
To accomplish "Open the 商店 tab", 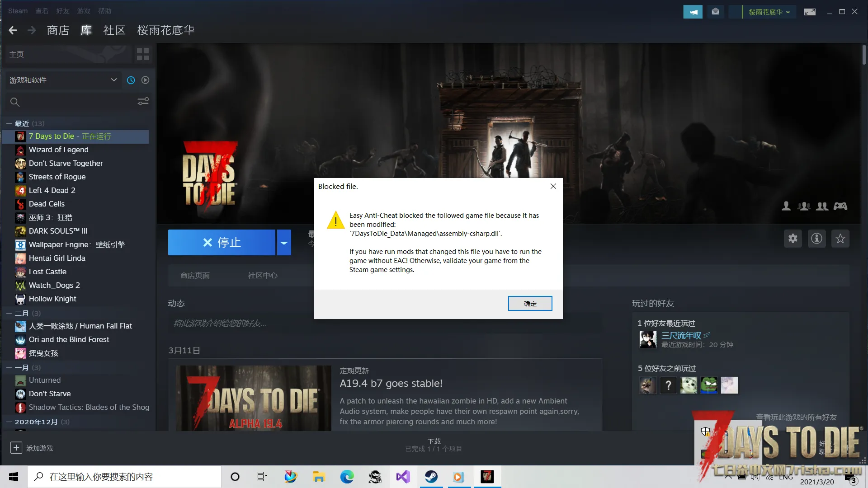I will click(58, 30).
